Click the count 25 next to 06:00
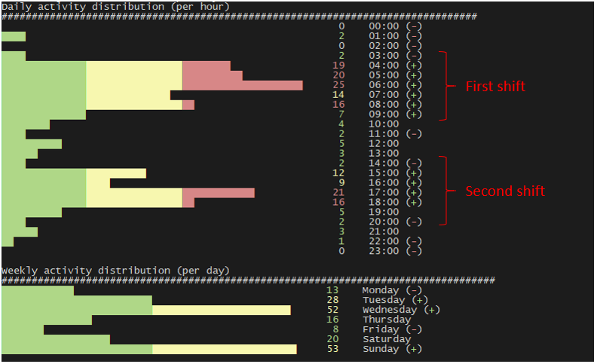 coord(338,85)
